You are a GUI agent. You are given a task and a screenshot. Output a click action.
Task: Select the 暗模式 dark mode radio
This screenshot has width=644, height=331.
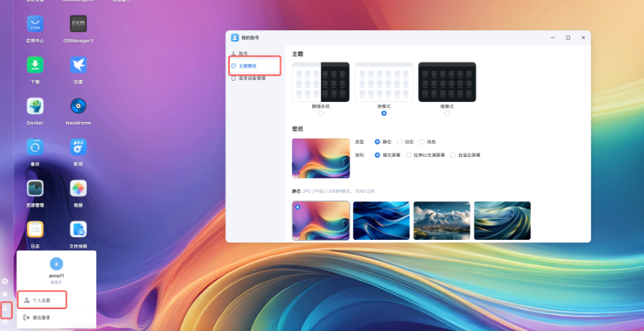[447, 113]
